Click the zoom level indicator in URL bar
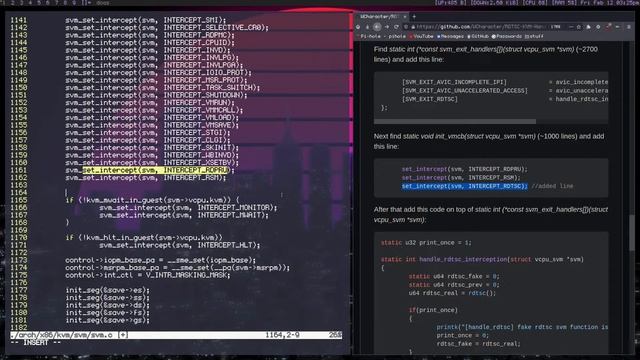Image resolution: width=640 pixels, height=360 pixels. (555, 27)
